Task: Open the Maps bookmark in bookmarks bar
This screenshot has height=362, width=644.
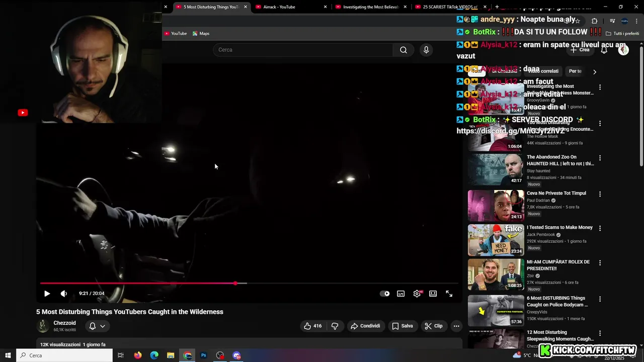Action: coord(201,33)
